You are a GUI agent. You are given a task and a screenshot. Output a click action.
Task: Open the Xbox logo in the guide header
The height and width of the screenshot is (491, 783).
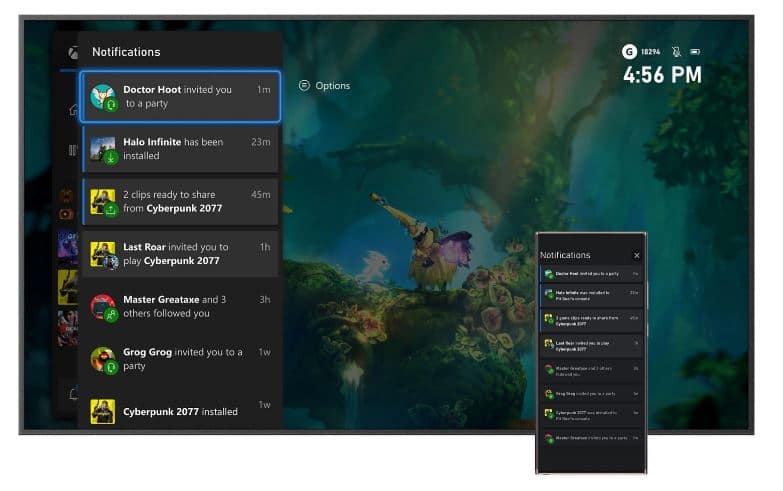click(x=73, y=52)
